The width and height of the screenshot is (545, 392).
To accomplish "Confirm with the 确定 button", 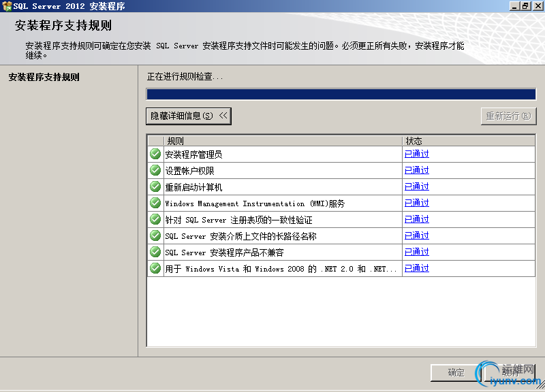I will [x=456, y=372].
